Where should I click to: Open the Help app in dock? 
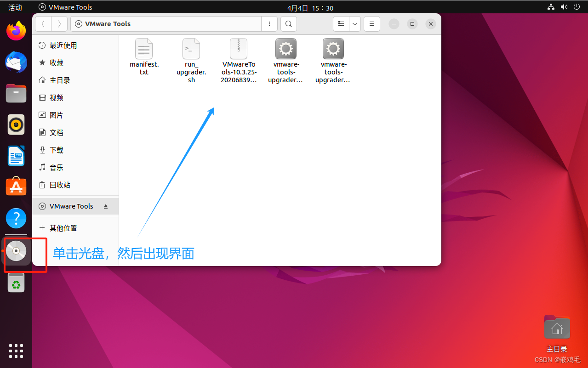click(16, 218)
